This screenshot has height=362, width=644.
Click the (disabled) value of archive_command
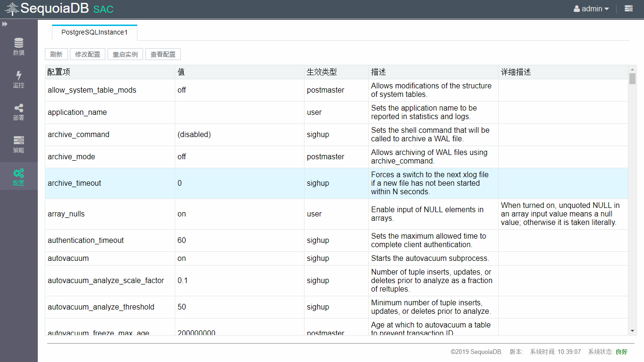(x=194, y=134)
